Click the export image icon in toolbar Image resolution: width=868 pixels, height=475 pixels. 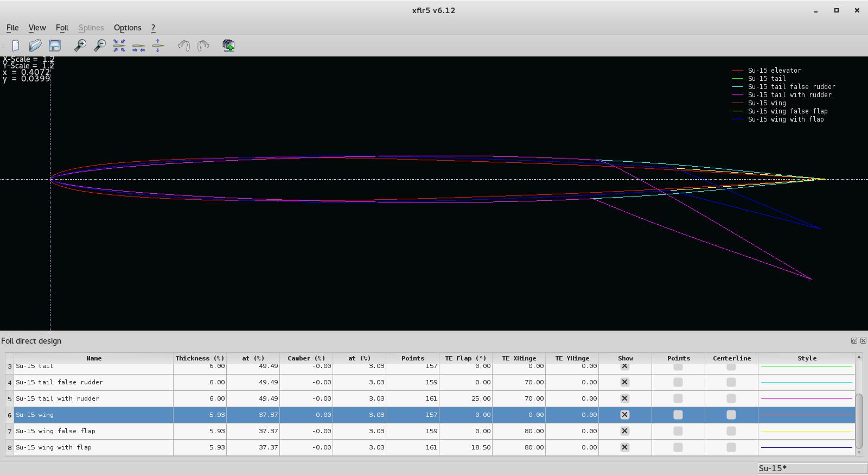229,46
